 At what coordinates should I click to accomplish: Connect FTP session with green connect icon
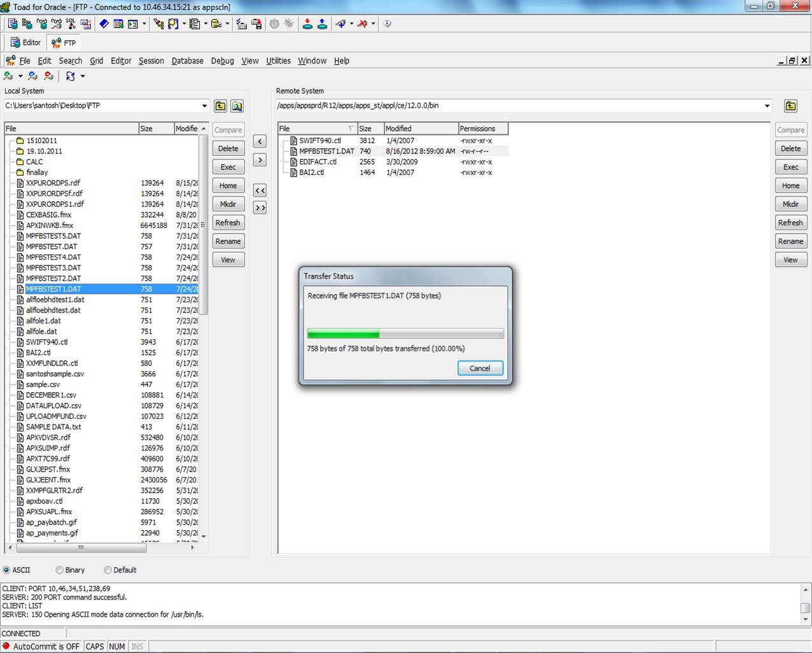(x=9, y=76)
